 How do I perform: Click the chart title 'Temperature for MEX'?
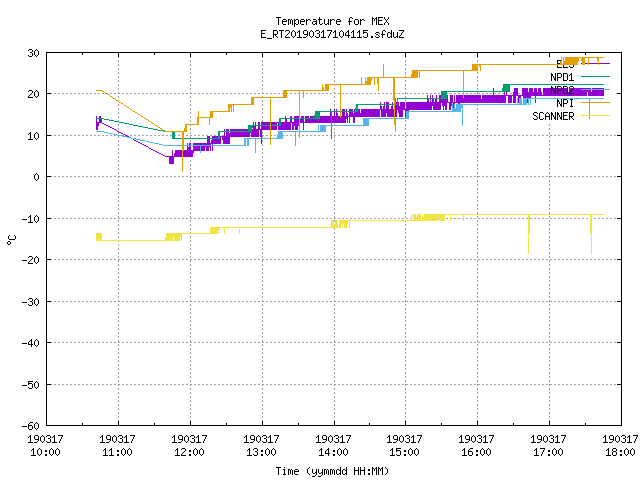click(x=332, y=21)
